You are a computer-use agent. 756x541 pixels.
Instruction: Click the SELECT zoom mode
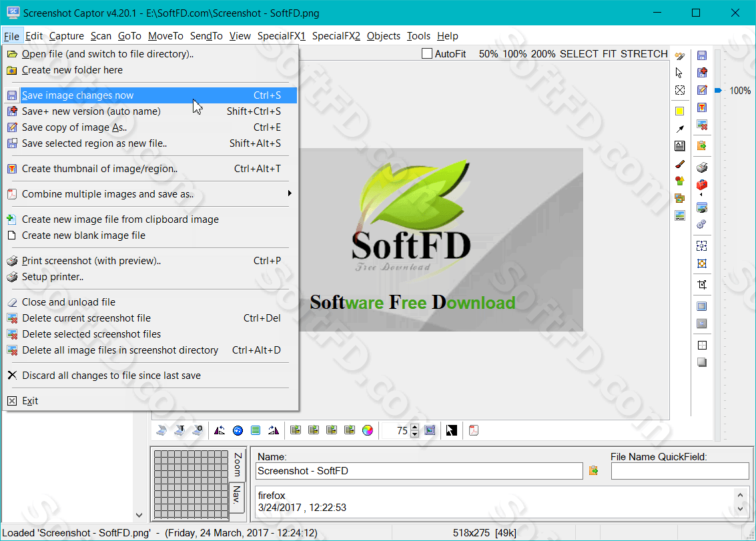(x=579, y=54)
